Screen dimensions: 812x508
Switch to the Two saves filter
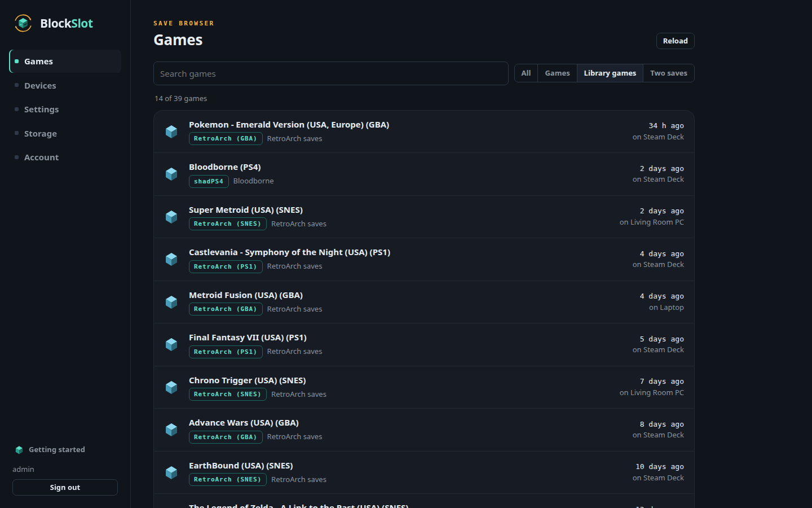click(x=669, y=73)
